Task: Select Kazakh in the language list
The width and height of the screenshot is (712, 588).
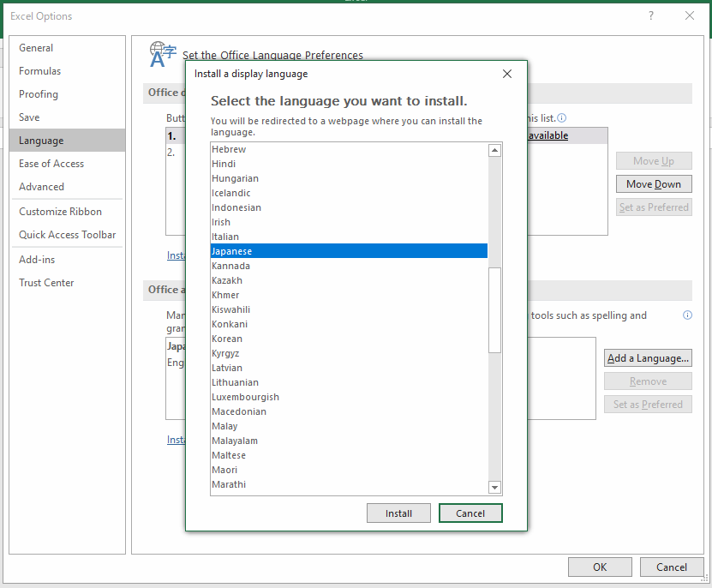Action: coord(349,280)
